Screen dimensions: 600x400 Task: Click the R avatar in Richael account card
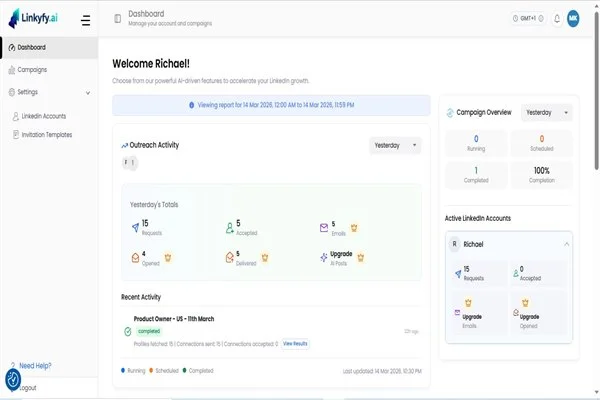tap(455, 244)
